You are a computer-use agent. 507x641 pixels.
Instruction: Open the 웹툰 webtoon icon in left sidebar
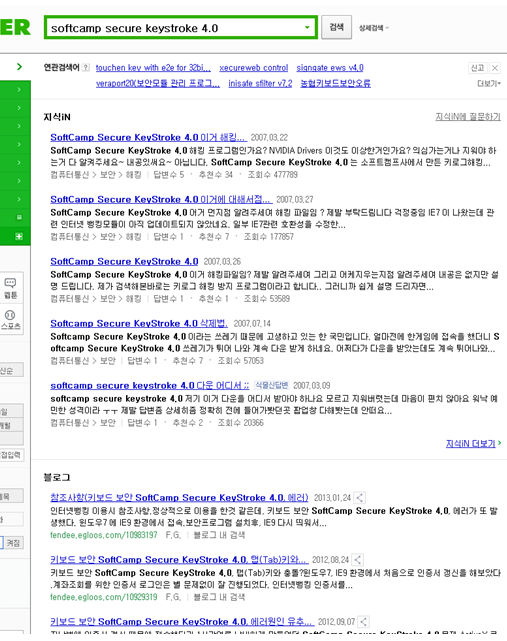coord(11,288)
